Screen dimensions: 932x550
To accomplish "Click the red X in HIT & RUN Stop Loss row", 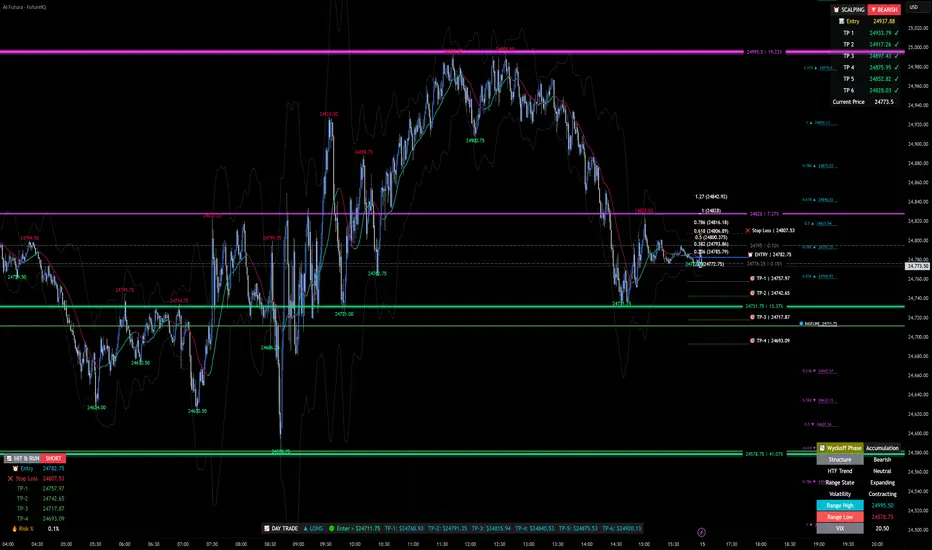I will tap(10, 478).
